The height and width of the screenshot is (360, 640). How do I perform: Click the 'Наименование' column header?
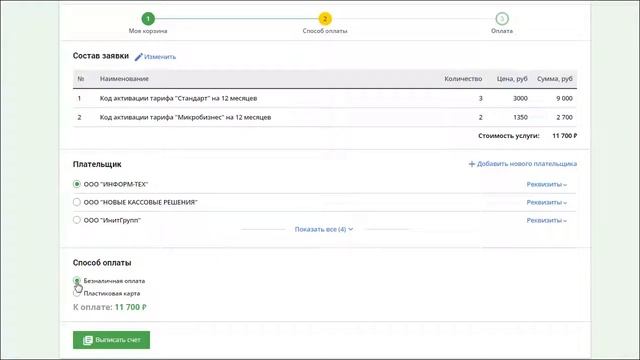point(124,79)
